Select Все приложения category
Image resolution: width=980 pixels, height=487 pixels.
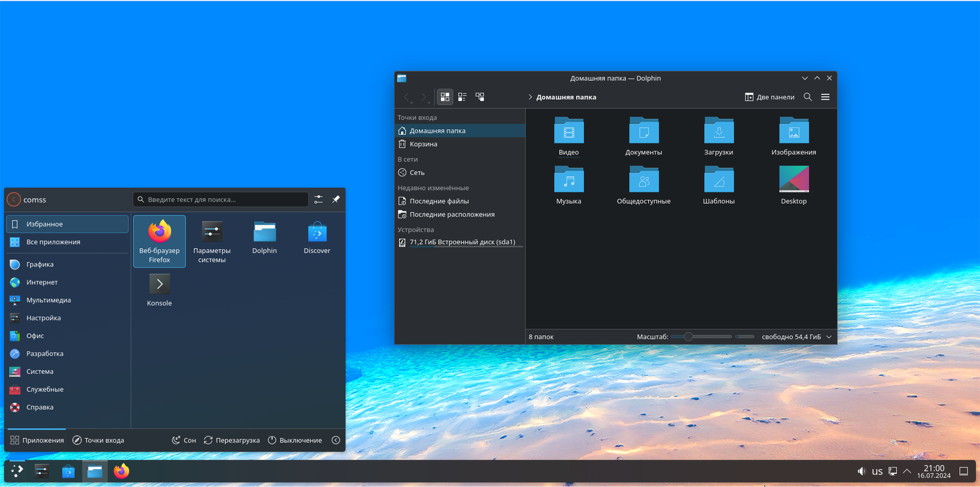[67, 242]
